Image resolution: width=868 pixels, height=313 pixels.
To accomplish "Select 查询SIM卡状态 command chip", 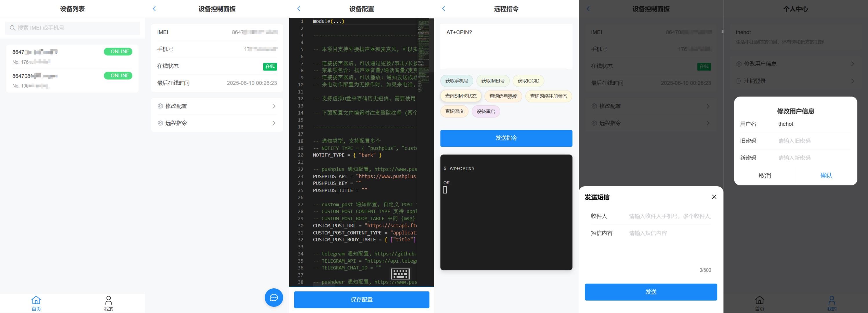I will (461, 96).
